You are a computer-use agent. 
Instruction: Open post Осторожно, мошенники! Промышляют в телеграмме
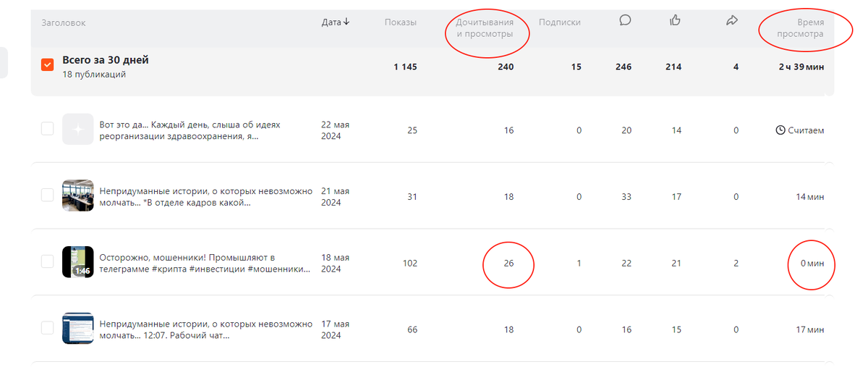tap(205, 264)
